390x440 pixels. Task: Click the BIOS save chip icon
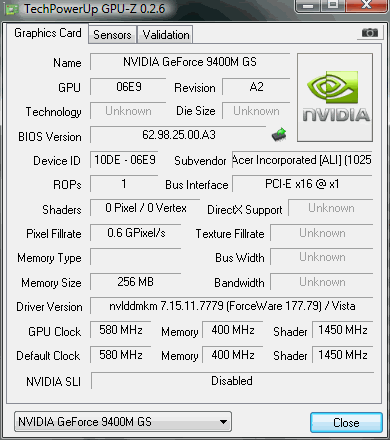coord(279,135)
